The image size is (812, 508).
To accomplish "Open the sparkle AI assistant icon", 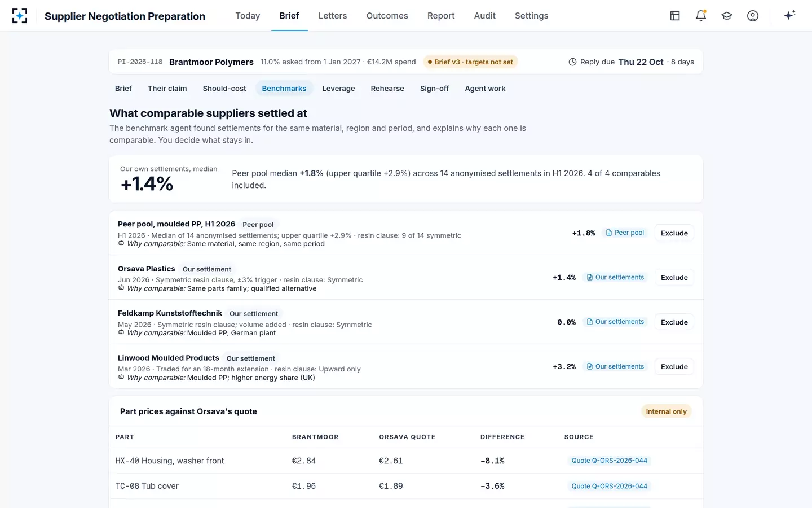I will (789, 15).
